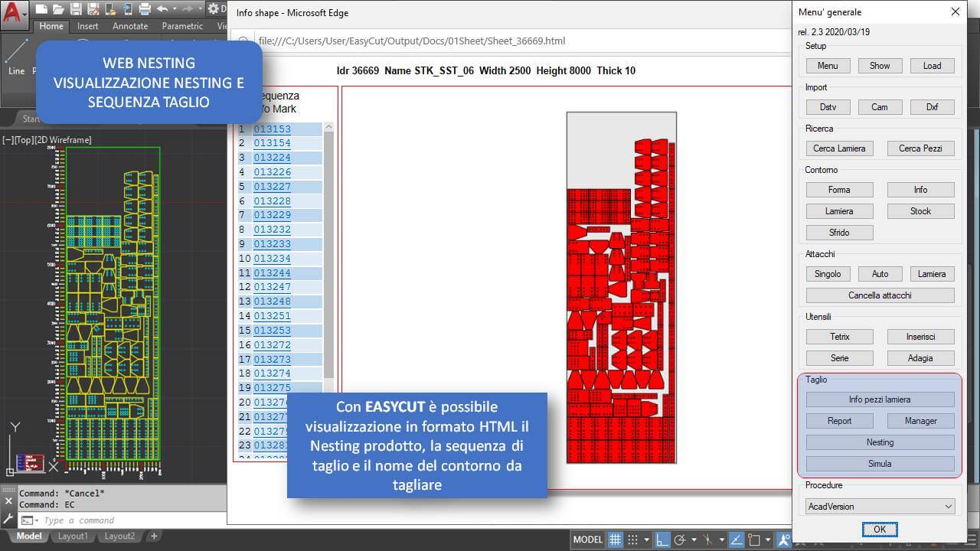Click OK in Menu' generale dialog
This screenshot has width=980, height=551.
pos(880,530)
